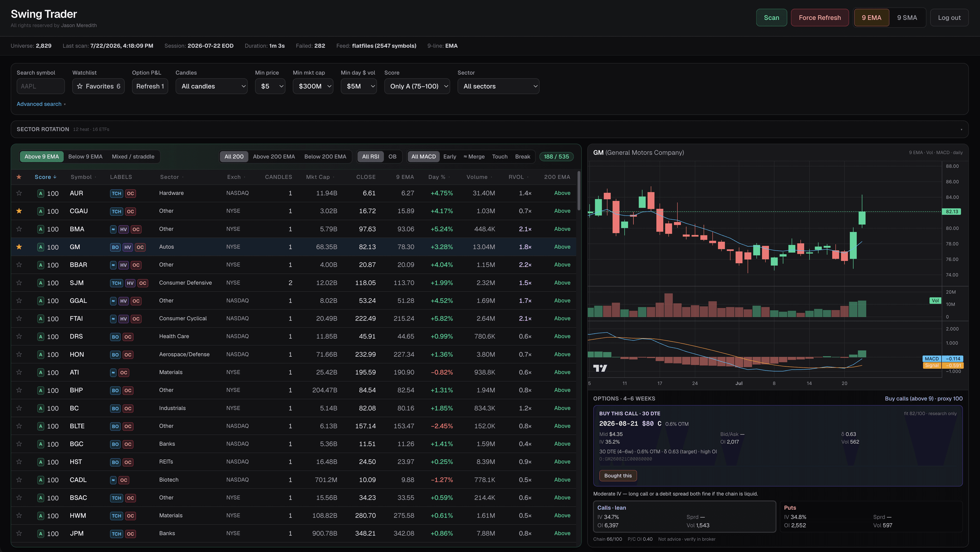The height and width of the screenshot is (552, 980).
Task: Click the Log out button
Action: 949,18
